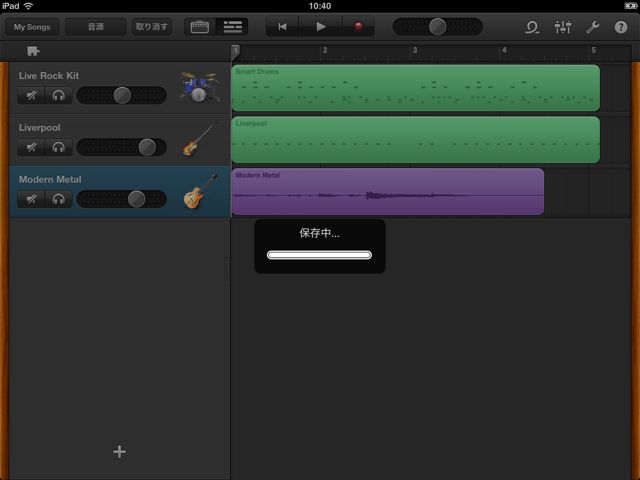The image size is (640, 480).
Task: Start recording with the red button
Action: [x=358, y=27]
